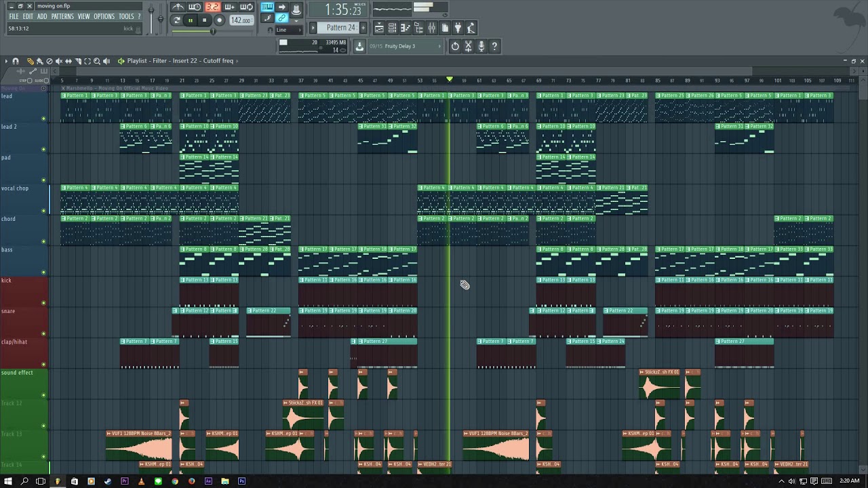
Task: Open the Mixer icon
Action: point(432,28)
